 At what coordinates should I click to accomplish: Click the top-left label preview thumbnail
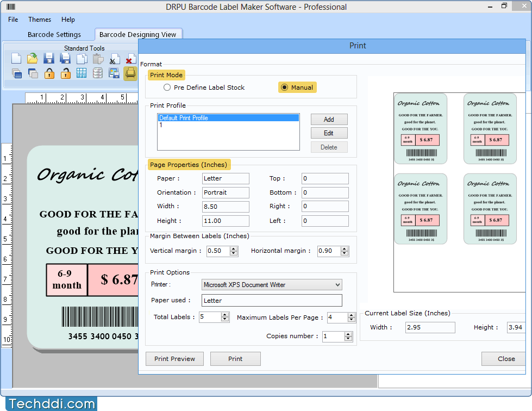pos(421,129)
